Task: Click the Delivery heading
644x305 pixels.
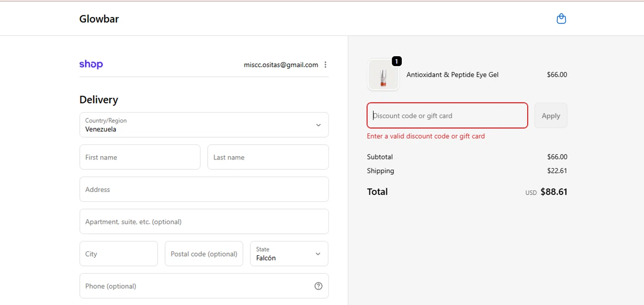Action: [x=99, y=100]
